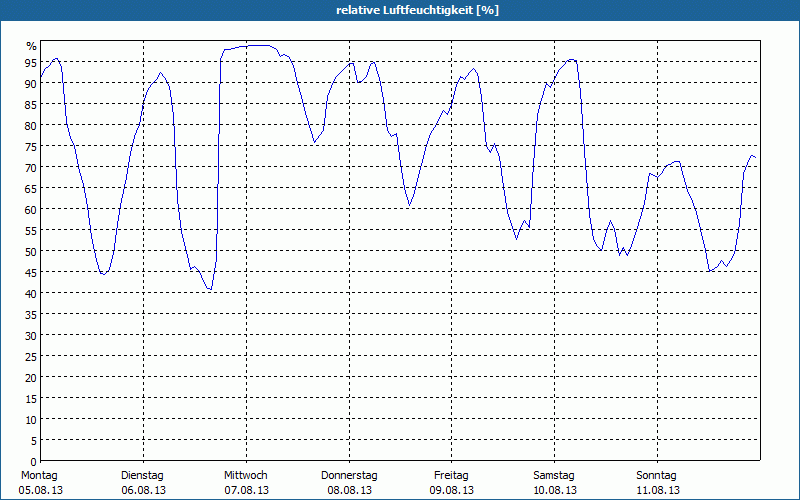Screen dimensions: 800x500
Task: Select the '07.08.13' date label
Action: 246,491
